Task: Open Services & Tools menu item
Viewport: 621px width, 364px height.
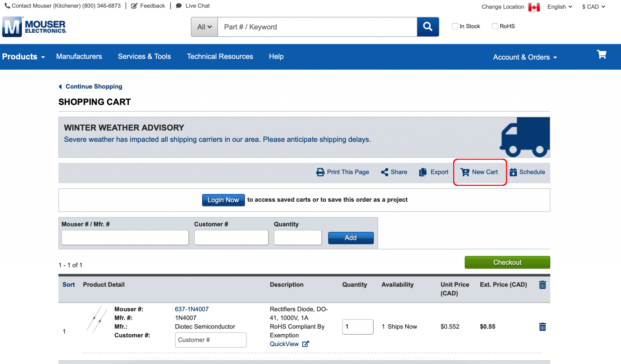Action: [x=144, y=56]
